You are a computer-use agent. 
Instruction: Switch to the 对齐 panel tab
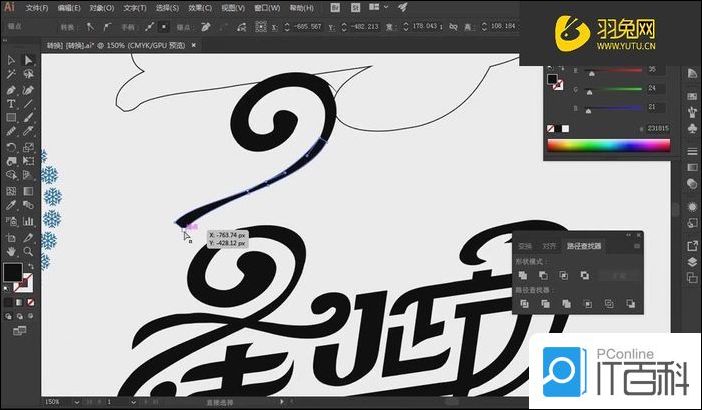(549, 245)
